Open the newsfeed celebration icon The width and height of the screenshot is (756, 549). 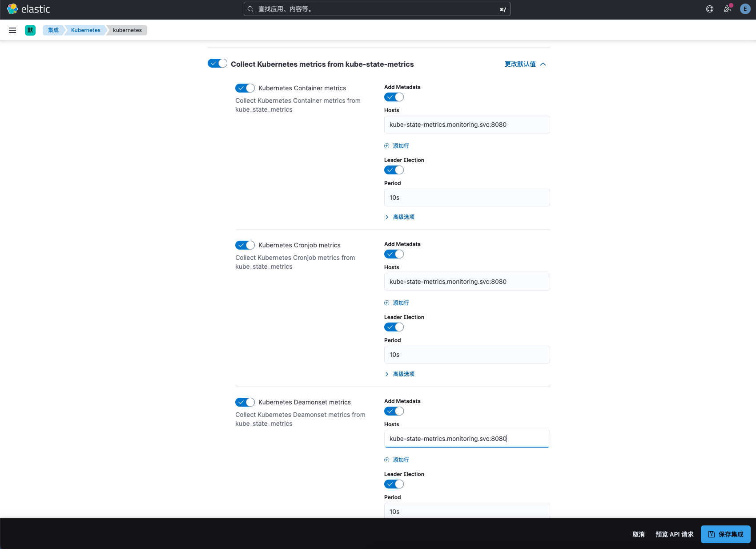click(x=728, y=9)
